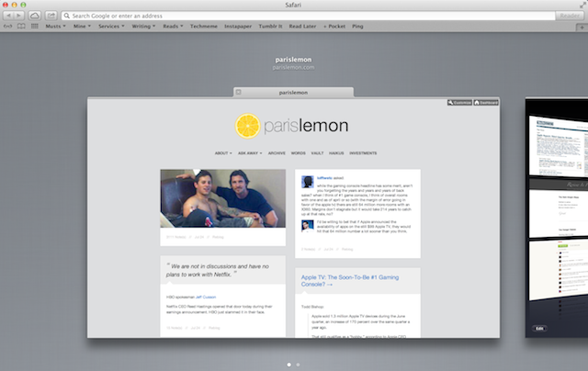Open the Apple TV Gaming Console headline link
This screenshot has height=371, width=588.
tap(350, 281)
